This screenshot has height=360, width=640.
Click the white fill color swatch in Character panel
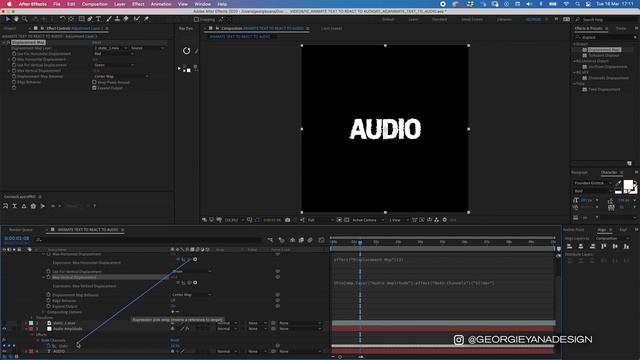coord(629,185)
